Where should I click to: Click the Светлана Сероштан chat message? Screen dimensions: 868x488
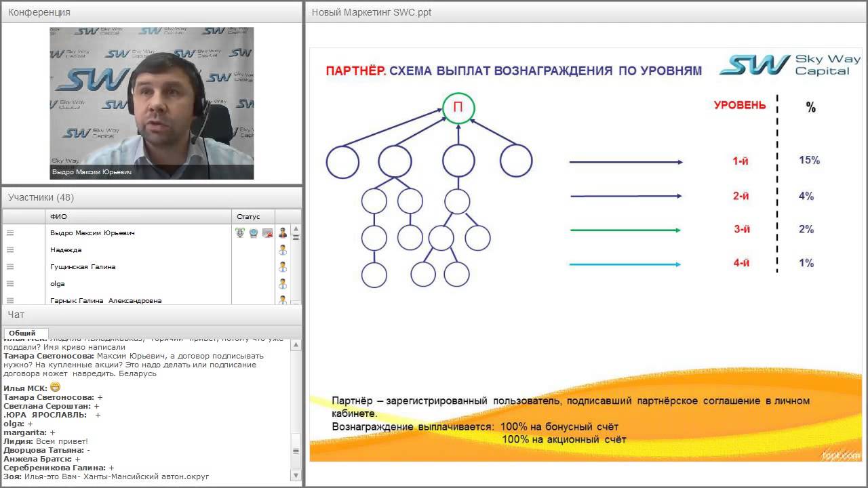[52, 405]
